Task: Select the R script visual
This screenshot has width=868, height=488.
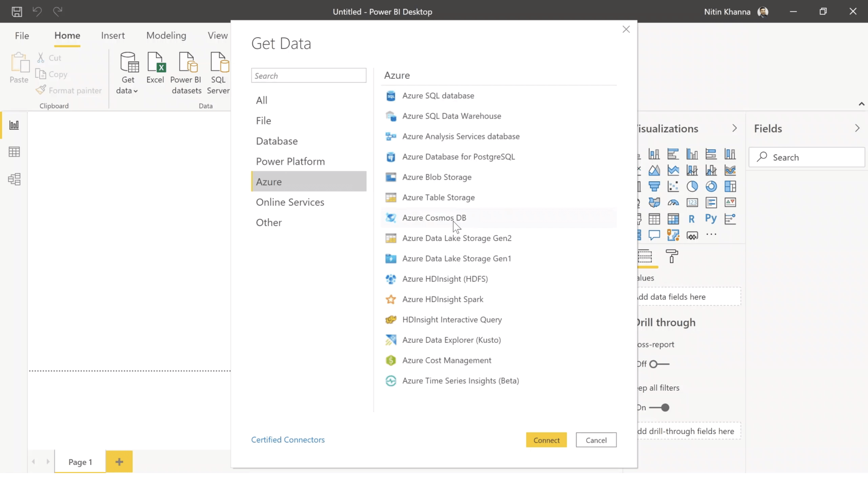Action: click(692, 219)
